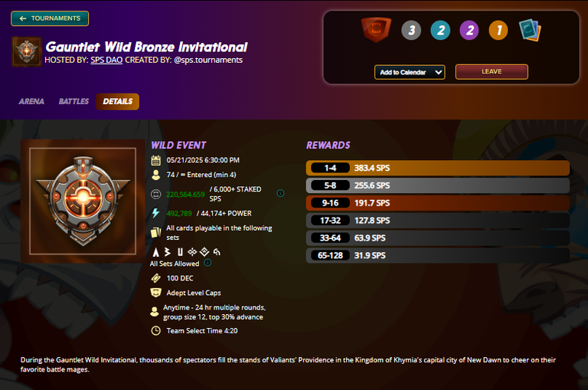The height and width of the screenshot is (390, 588).
Task: Click the red Bronze league shield icon
Action: click(376, 29)
